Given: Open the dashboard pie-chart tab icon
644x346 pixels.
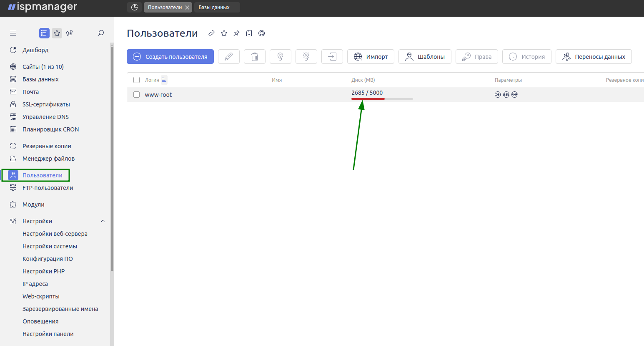Looking at the screenshot, I should coord(134,7).
